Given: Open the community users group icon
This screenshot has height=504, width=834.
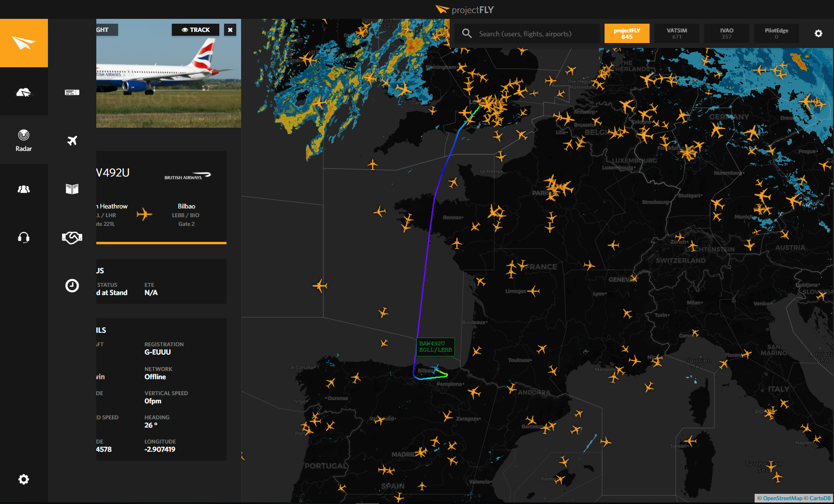Looking at the screenshot, I should pos(24,189).
